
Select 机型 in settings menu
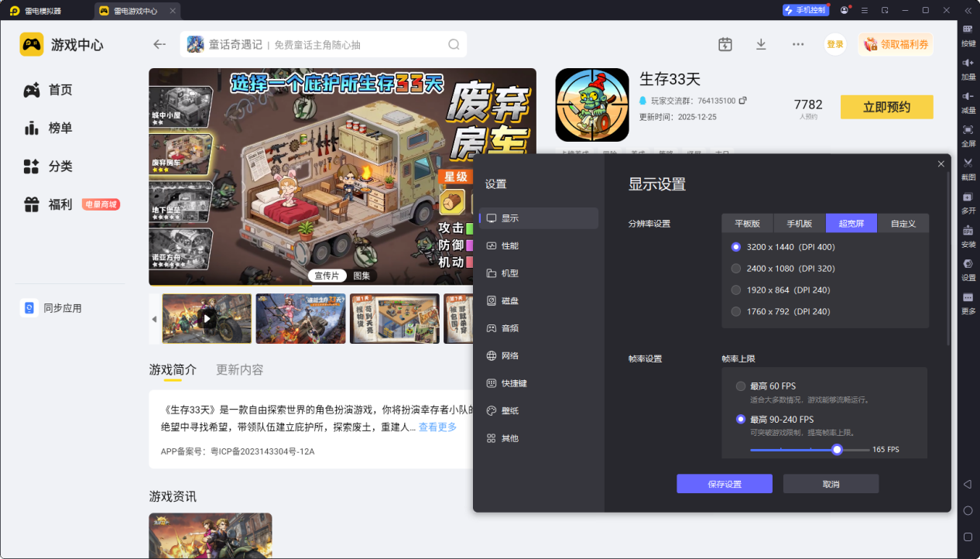pos(539,273)
